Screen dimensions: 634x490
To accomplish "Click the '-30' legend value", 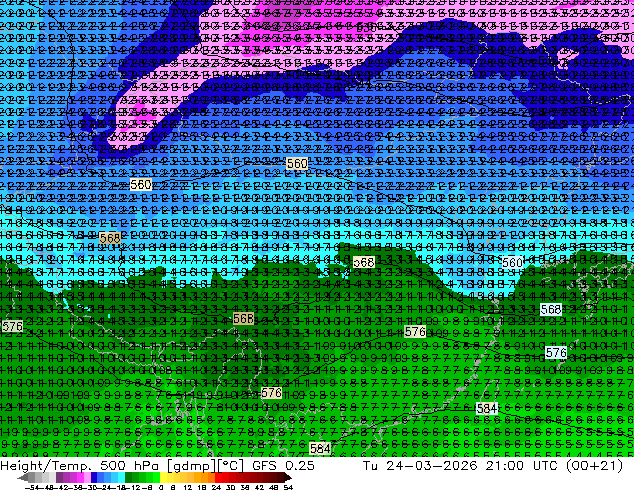I will coord(90,487).
